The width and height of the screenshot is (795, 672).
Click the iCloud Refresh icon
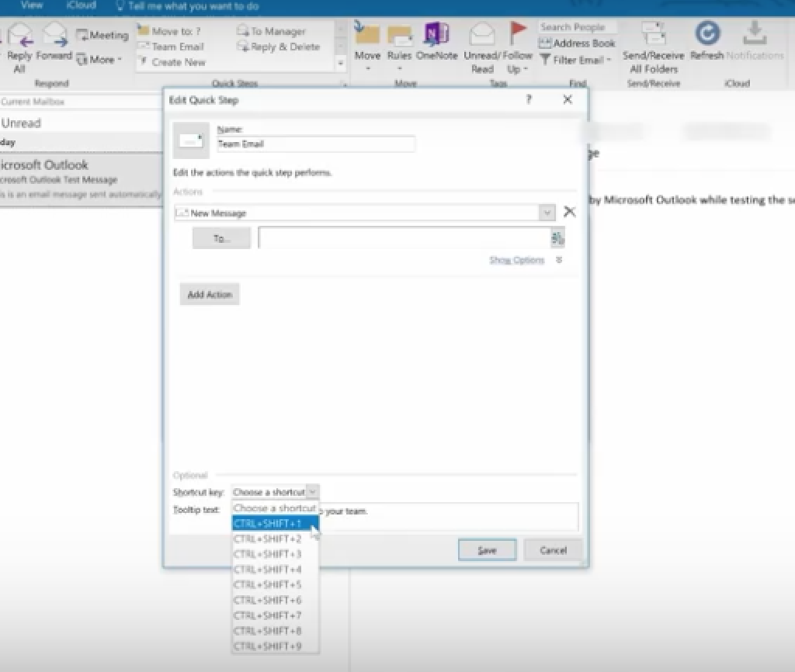(706, 34)
